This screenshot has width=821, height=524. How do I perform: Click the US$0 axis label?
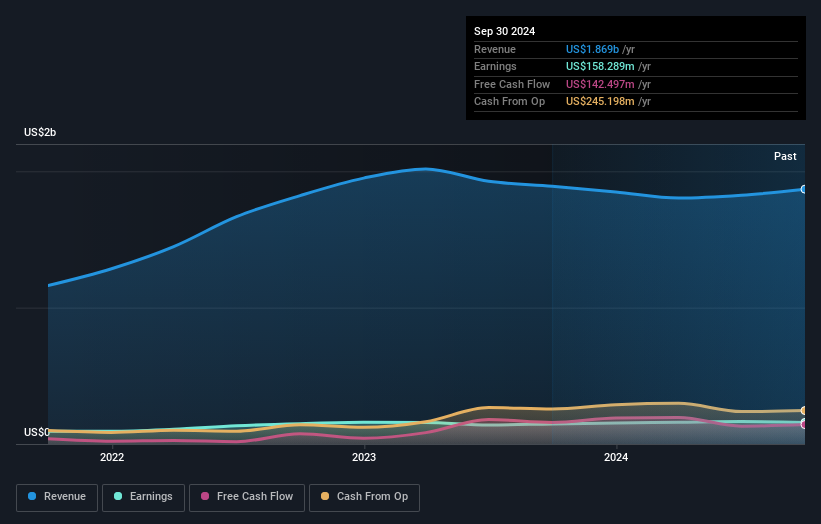tap(37, 432)
